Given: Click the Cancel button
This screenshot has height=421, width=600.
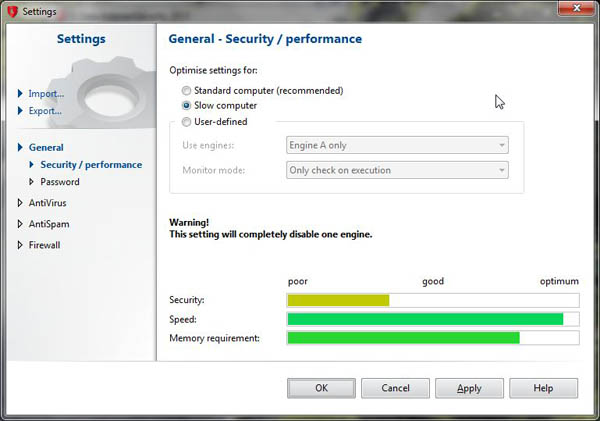Looking at the screenshot, I should [x=395, y=388].
